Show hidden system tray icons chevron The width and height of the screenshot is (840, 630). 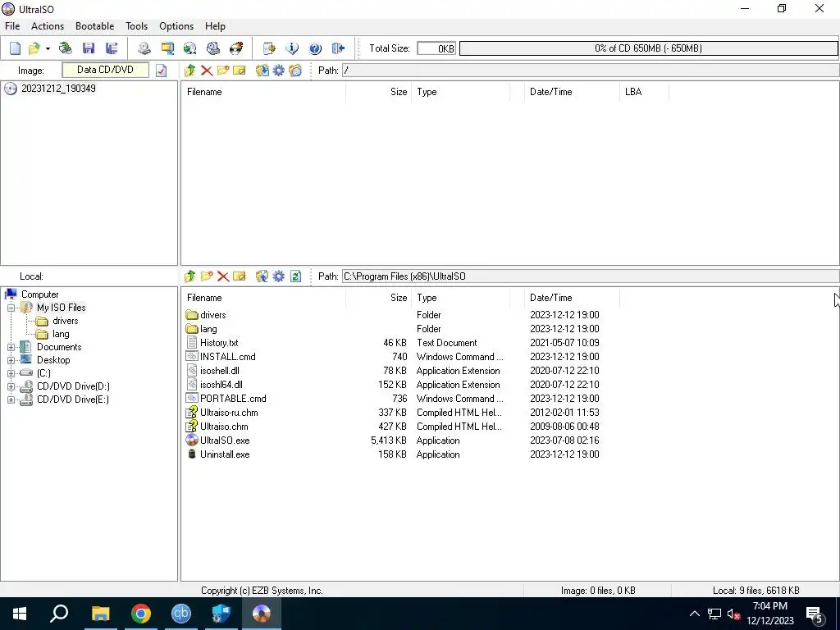[x=694, y=614]
